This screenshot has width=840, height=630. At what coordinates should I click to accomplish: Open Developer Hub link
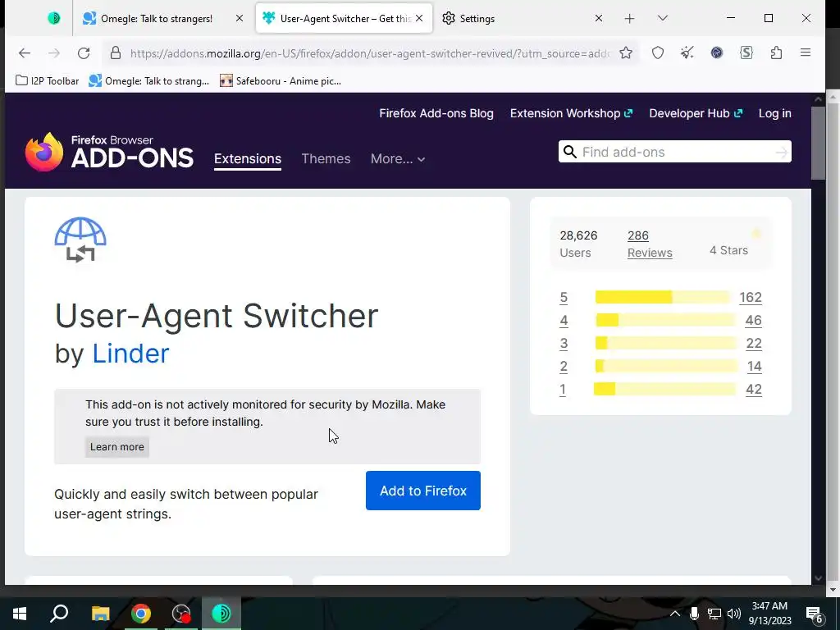(696, 113)
